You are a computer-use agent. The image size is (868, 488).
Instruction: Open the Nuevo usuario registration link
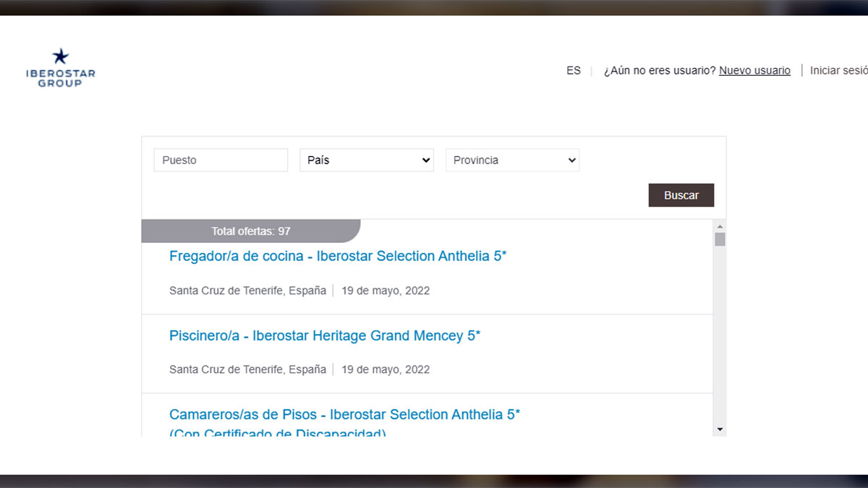tap(754, 70)
